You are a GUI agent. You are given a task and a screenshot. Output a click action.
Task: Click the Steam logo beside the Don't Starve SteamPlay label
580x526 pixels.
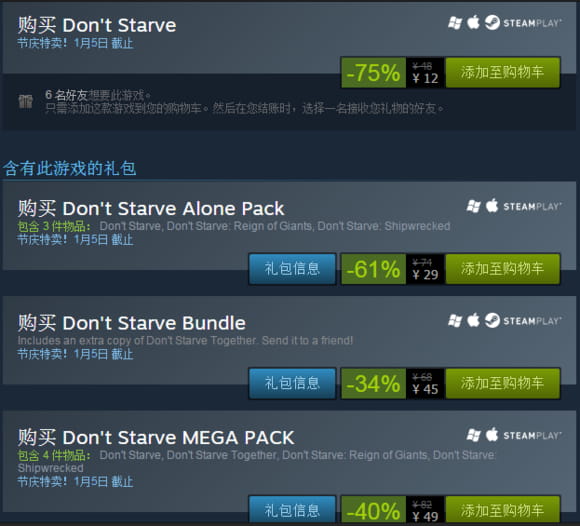(x=492, y=23)
